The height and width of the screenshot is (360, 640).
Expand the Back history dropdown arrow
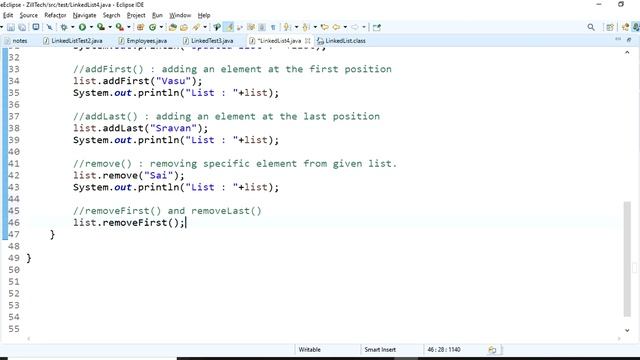coord(345,27)
